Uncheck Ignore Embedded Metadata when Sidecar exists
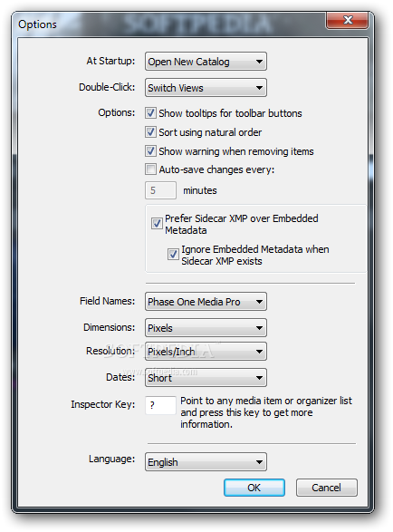The height and width of the screenshot is (532, 393). [173, 255]
